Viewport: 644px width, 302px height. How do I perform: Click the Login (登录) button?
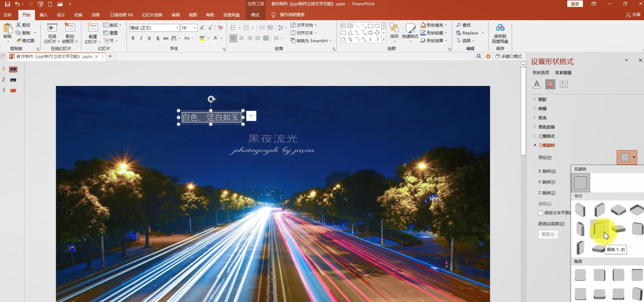(x=575, y=4)
